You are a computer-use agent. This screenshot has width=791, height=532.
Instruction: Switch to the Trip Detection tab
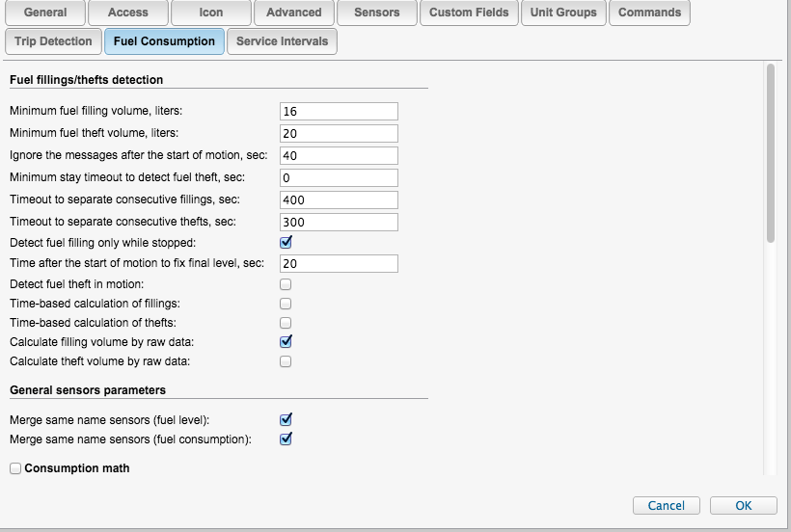click(53, 41)
